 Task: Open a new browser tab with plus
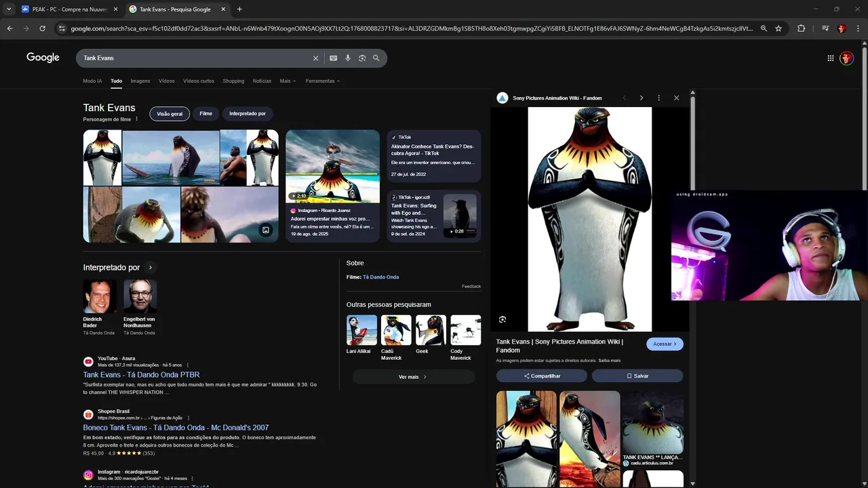[239, 9]
